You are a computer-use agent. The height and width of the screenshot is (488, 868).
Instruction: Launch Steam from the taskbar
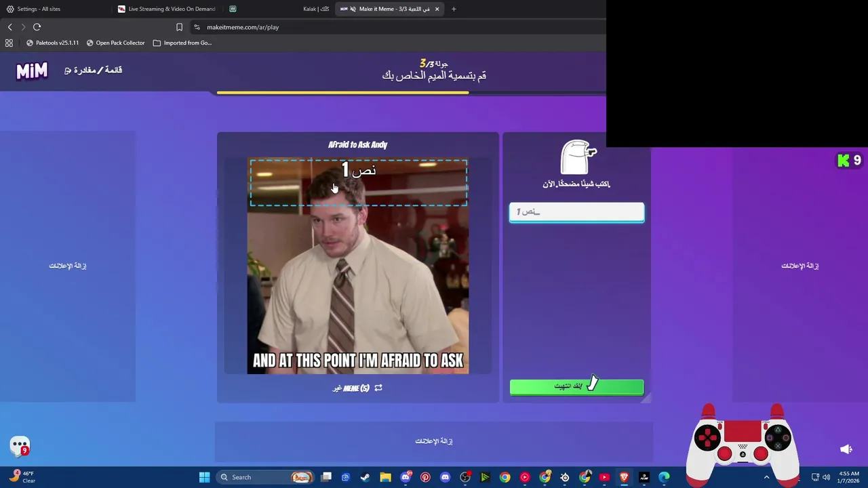point(365,477)
